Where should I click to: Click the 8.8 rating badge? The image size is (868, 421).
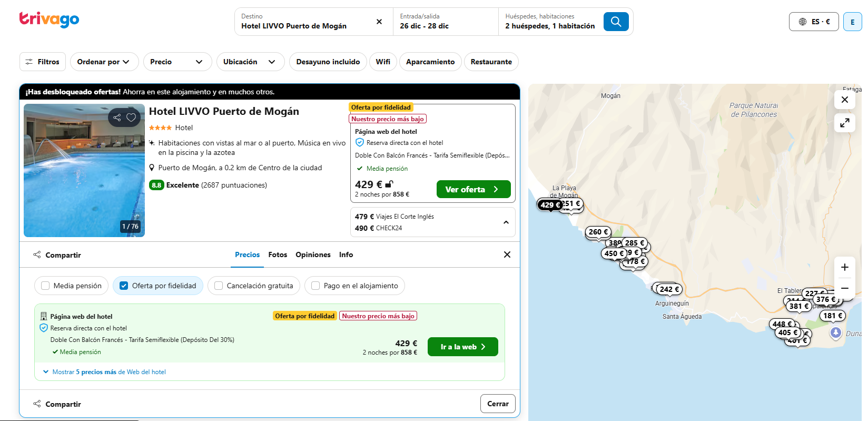(156, 185)
